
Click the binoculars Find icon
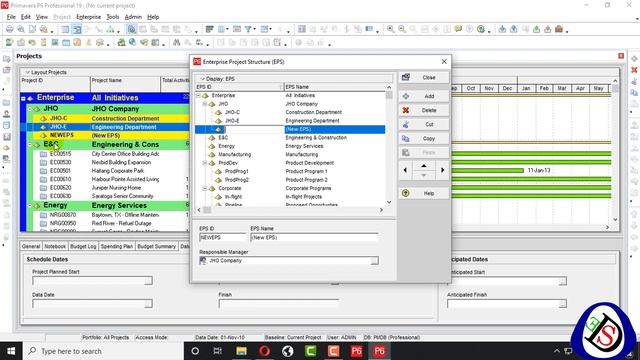coord(176,42)
